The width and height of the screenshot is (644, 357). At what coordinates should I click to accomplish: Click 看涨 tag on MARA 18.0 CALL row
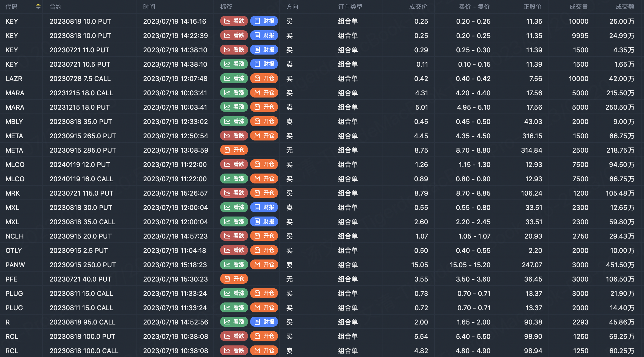tap(234, 93)
